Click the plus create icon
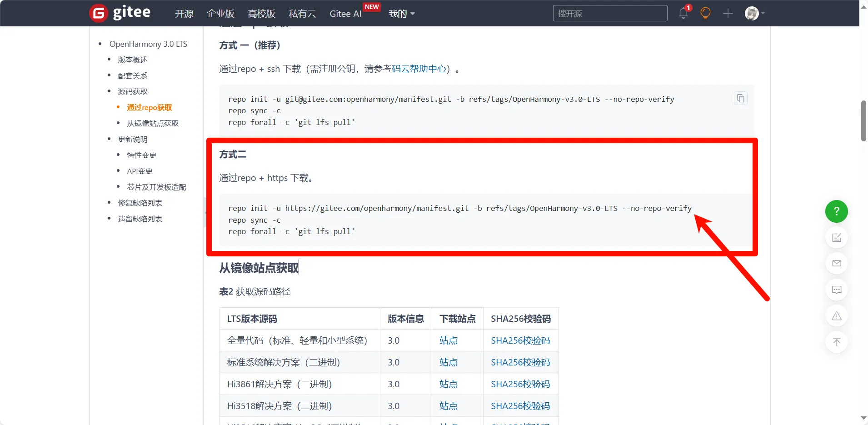 click(x=728, y=13)
